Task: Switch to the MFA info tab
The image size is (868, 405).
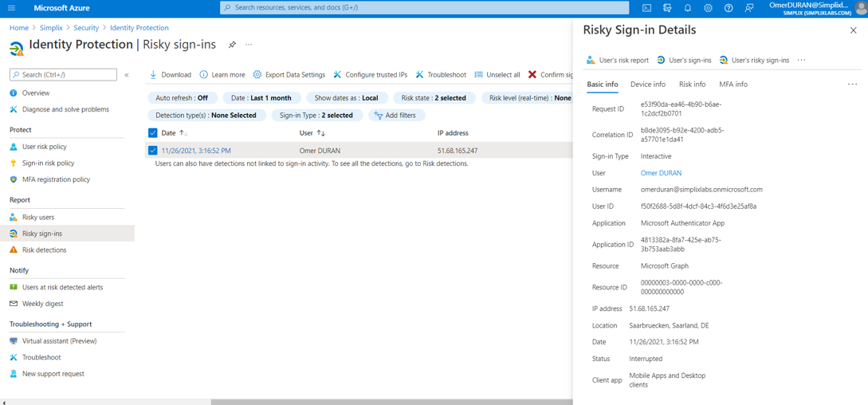Action: coord(733,85)
